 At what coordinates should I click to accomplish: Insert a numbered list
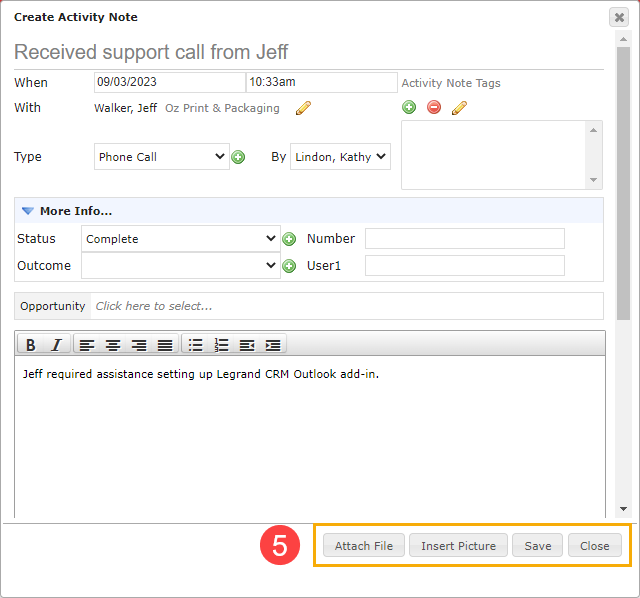click(x=222, y=345)
